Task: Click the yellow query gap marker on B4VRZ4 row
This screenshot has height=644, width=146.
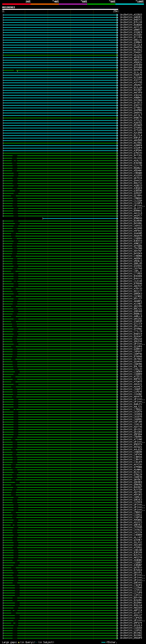Action: coord(18,71)
